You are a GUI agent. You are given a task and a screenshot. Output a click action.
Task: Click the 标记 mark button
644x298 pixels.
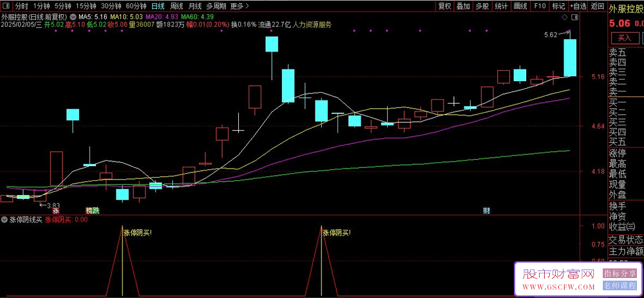tap(558, 6)
